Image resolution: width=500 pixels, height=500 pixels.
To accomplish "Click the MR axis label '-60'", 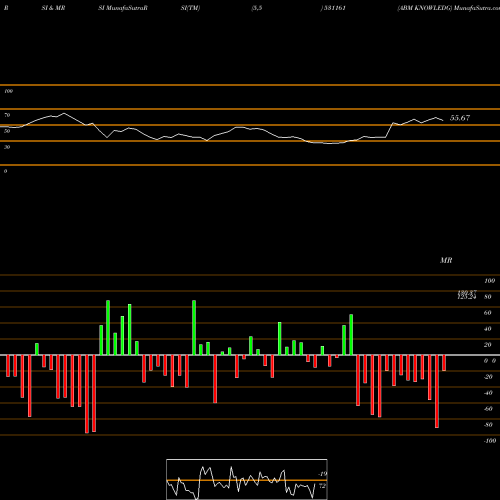I will point(488,409).
